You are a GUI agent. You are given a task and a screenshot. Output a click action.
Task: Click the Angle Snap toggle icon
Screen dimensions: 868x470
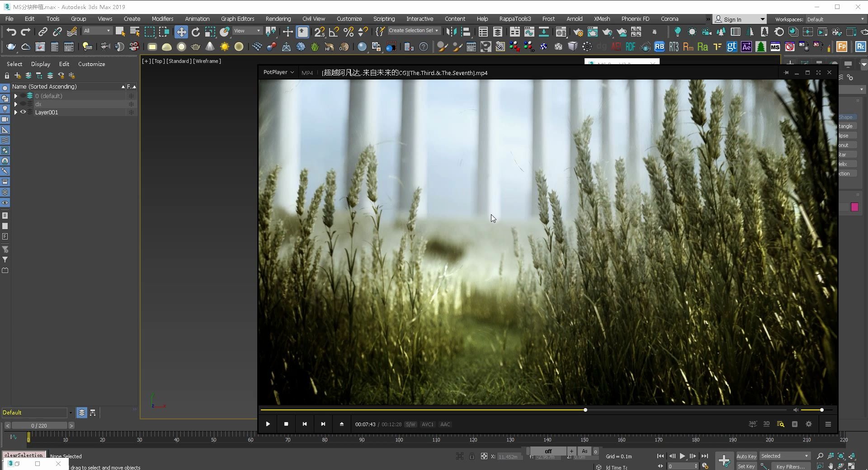(x=334, y=32)
